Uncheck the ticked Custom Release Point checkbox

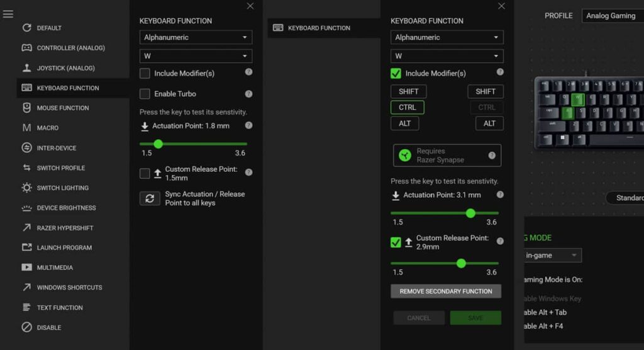pyautogui.click(x=396, y=242)
